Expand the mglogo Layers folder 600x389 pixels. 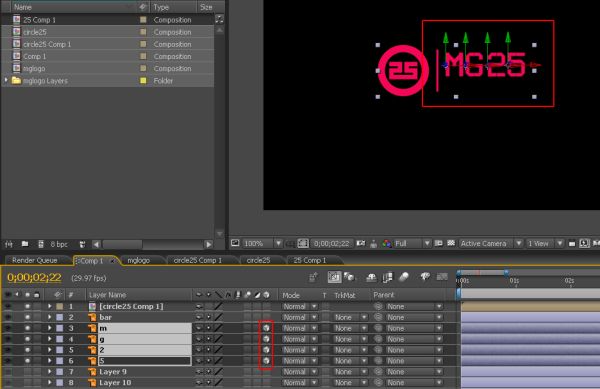(x=6, y=80)
